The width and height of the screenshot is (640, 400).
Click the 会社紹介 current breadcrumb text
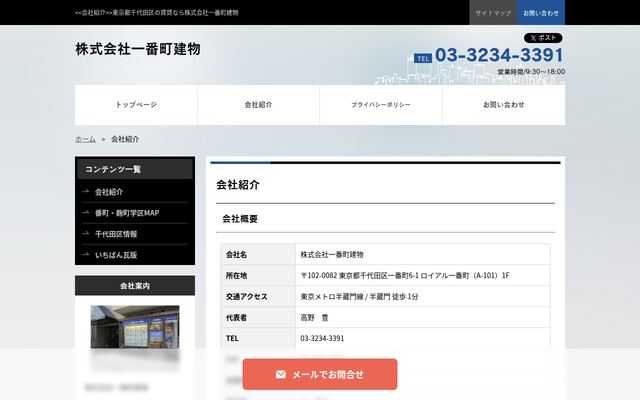pos(125,139)
